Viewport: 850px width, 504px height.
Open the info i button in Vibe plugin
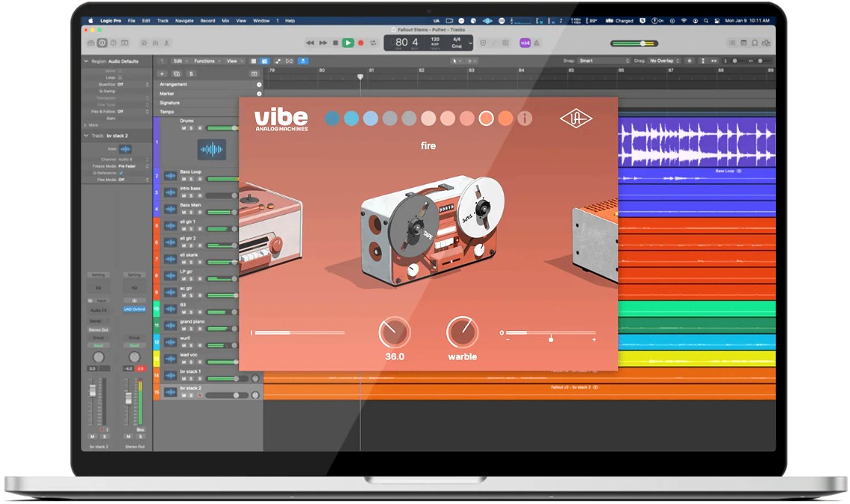(524, 118)
